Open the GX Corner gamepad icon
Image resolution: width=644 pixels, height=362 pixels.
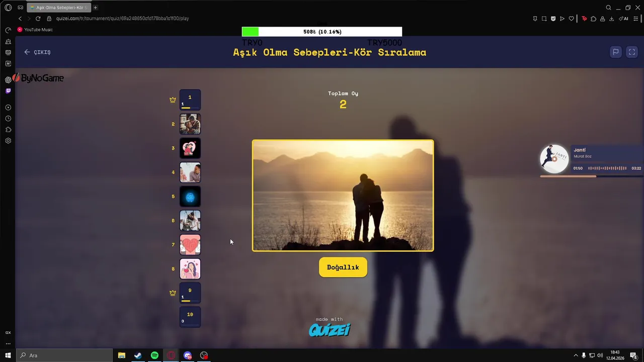tap(21, 8)
